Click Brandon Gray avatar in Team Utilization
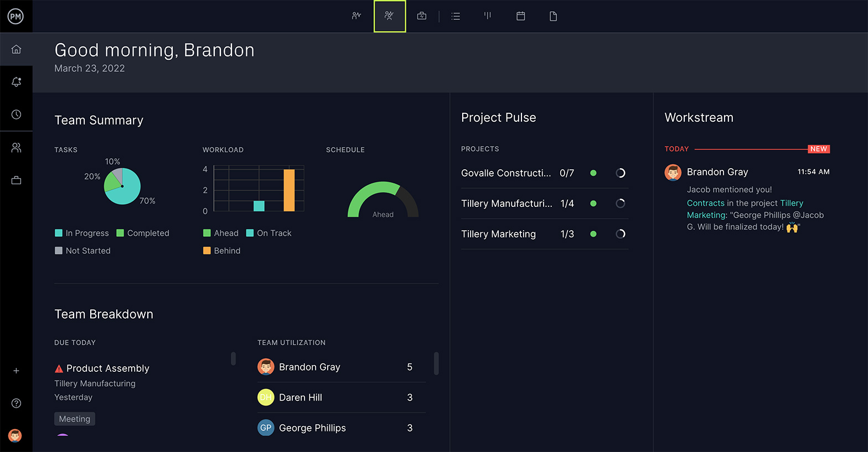 [266, 367]
